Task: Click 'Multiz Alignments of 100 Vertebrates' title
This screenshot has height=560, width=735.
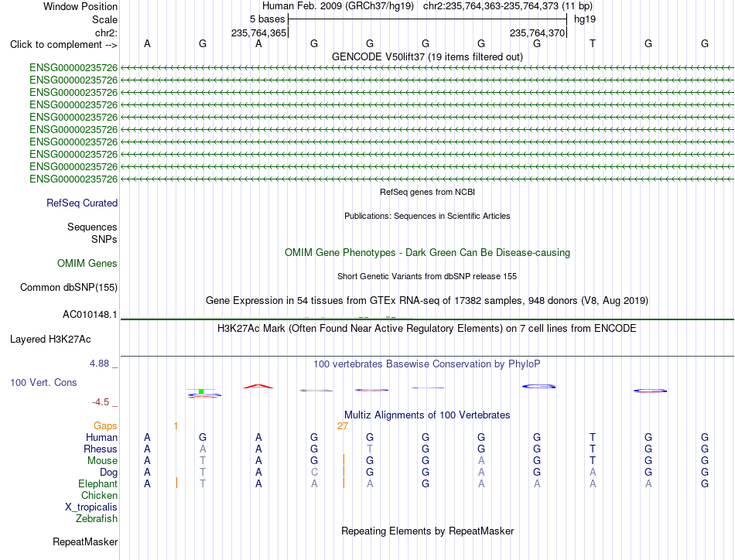Action: (x=427, y=415)
